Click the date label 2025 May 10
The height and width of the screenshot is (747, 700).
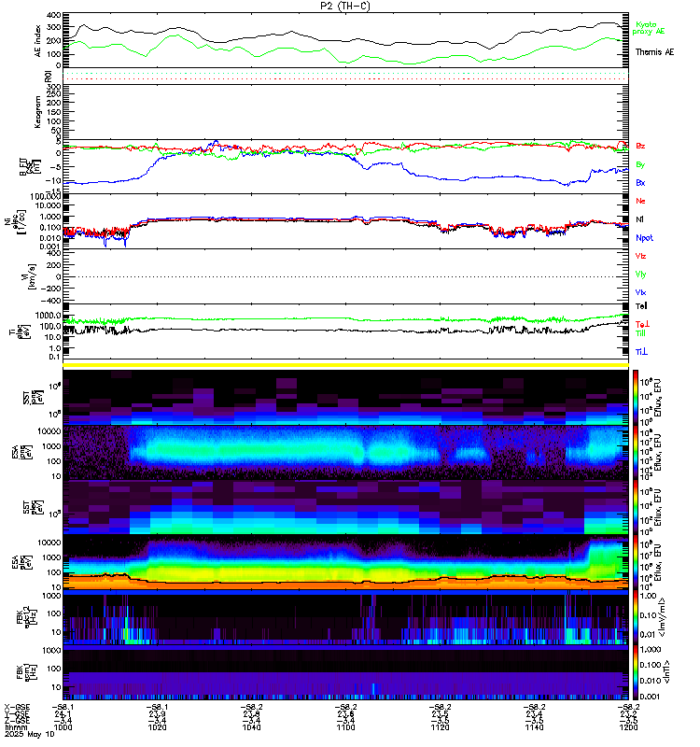tap(30, 734)
